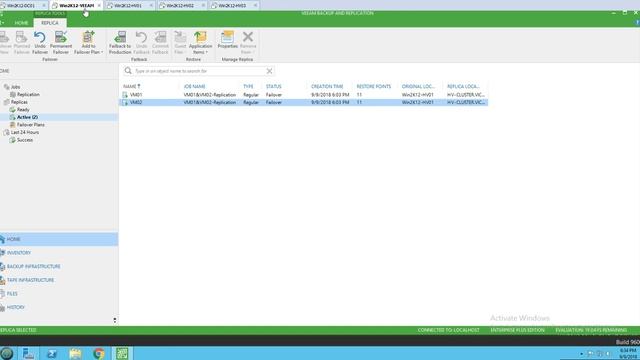Sort by the ORIGINAL LOC... column header
640x360 pixels.
(418, 87)
